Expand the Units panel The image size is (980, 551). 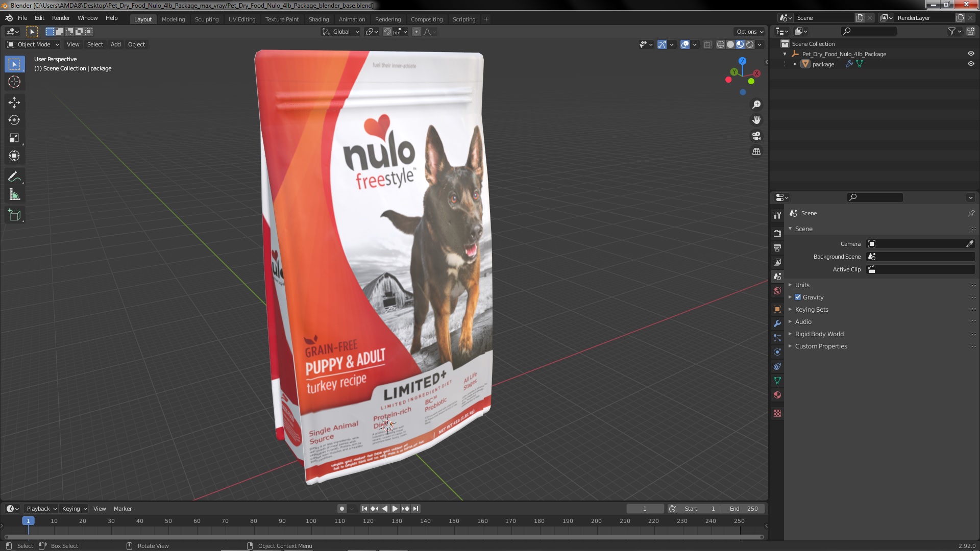[x=802, y=285]
